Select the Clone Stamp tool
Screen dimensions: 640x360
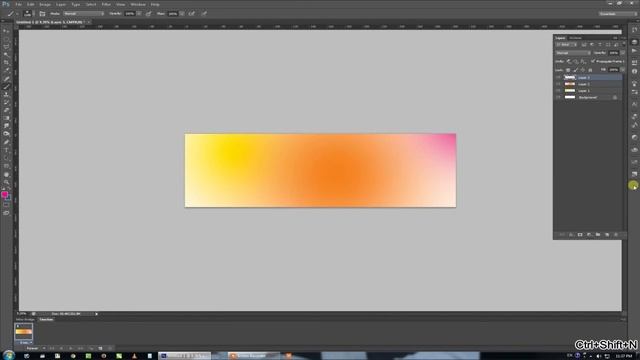pyautogui.click(x=6, y=95)
